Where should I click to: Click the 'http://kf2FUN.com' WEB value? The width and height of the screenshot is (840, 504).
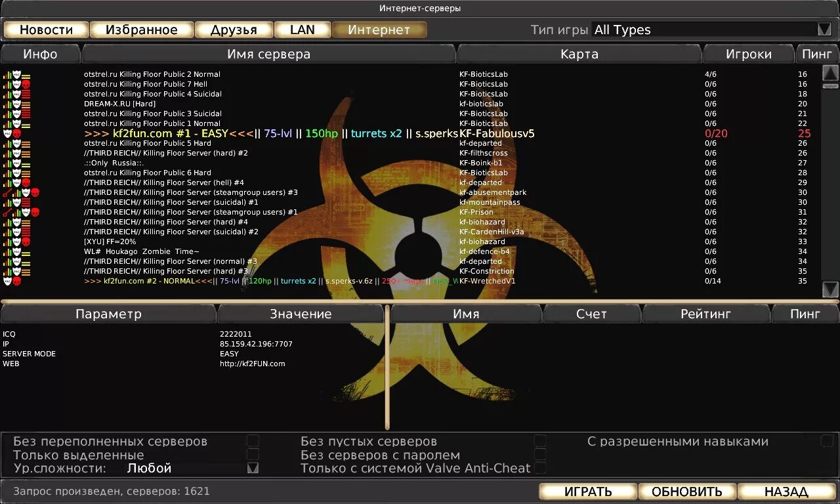252,364
